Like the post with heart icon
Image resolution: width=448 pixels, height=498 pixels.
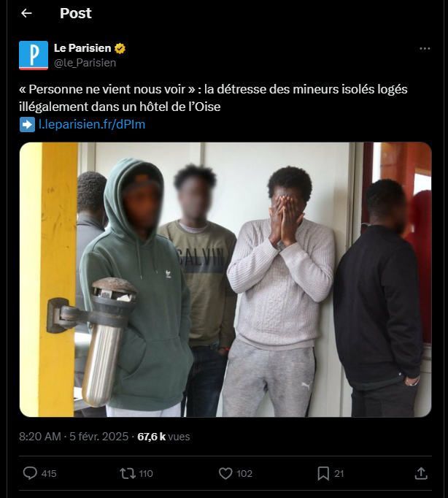tap(225, 473)
